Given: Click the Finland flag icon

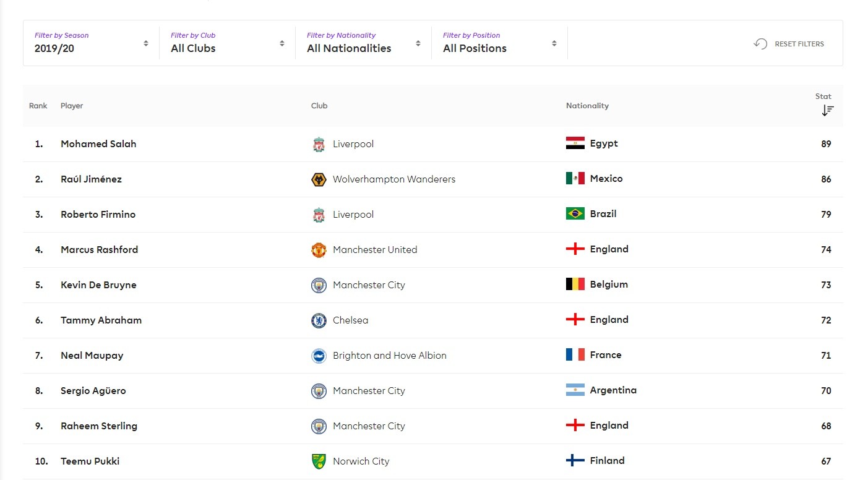Looking at the screenshot, I should click(x=575, y=461).
